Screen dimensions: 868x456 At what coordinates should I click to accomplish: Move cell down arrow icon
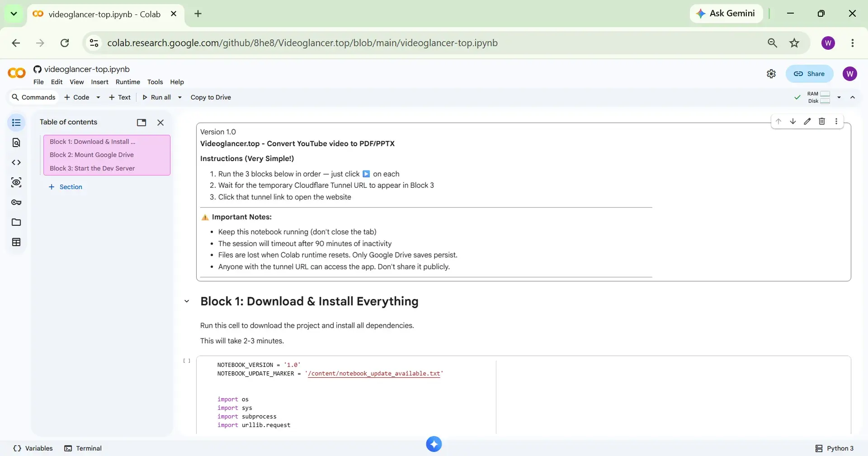pyautogui.click(x=793, y=121)
